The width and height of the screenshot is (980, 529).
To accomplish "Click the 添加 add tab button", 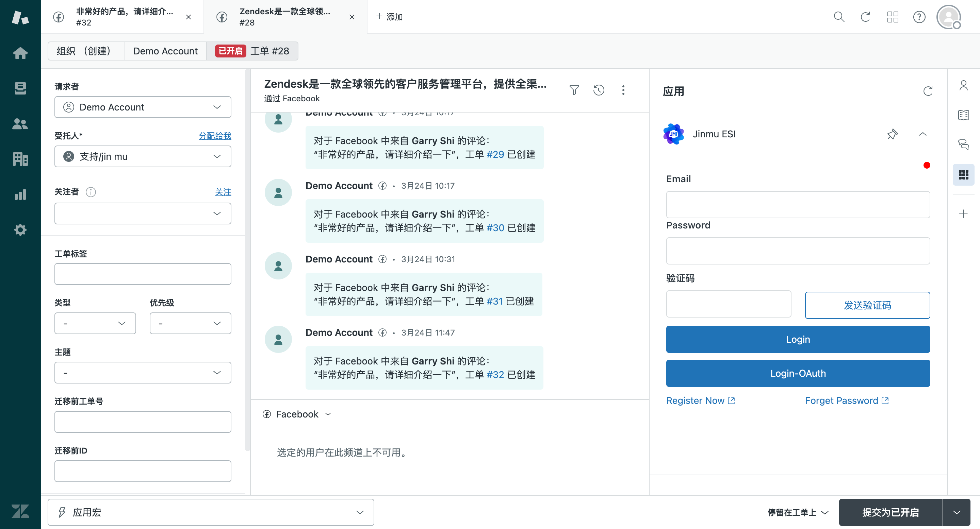I will [x=389, y=17].
